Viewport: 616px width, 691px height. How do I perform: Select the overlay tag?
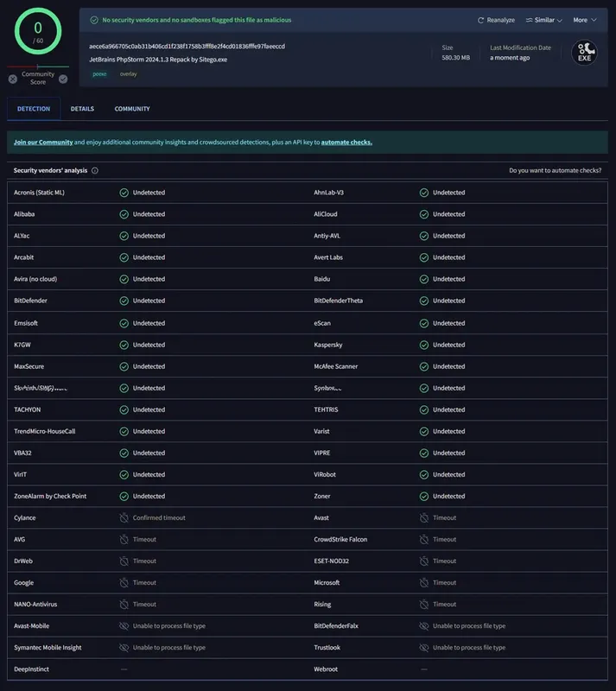tap(129, 74)
